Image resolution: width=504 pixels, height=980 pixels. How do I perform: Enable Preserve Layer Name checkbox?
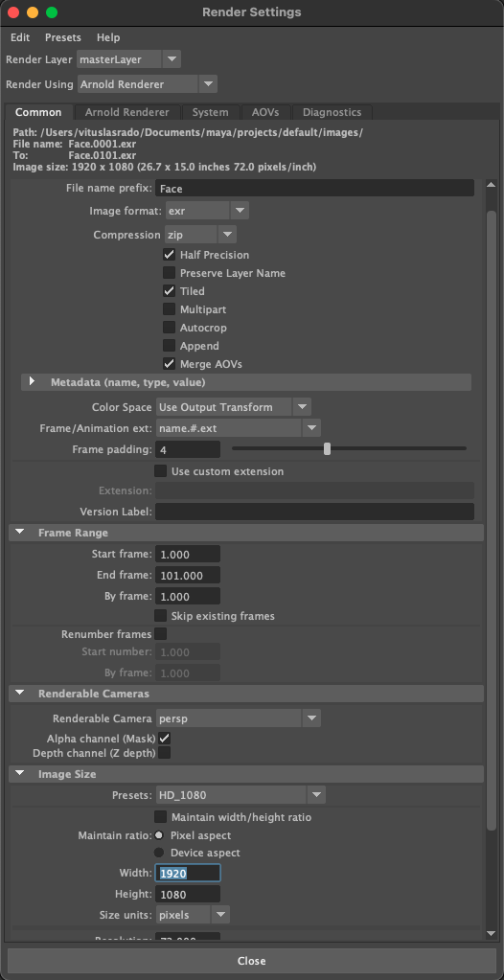click(x=169, y=273)
